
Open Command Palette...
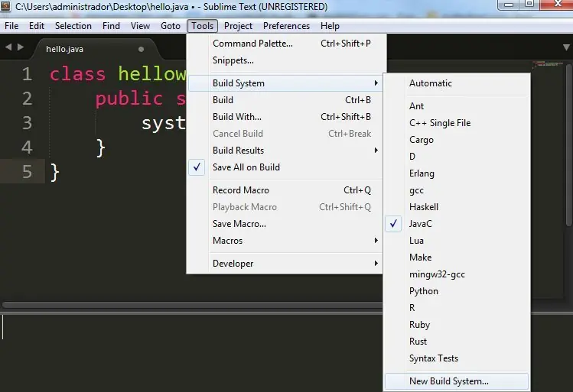click(285, 44)
